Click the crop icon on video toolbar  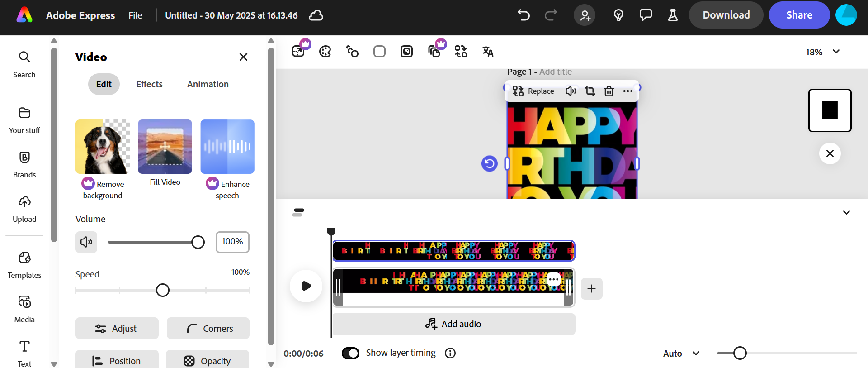pyautogui.click(x=590, y=91)
